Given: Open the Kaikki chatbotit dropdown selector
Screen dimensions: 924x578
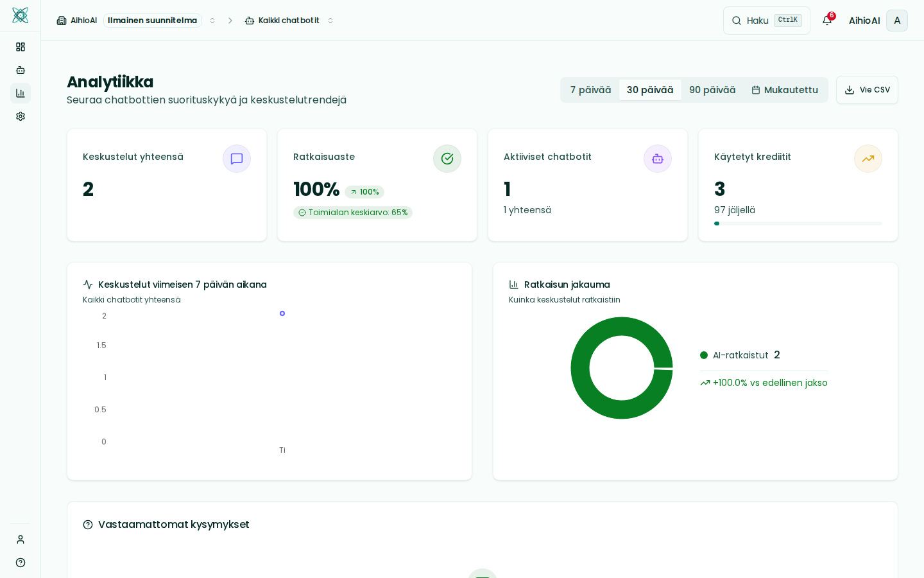Looking at the screenshot, I should click(330, 20).
